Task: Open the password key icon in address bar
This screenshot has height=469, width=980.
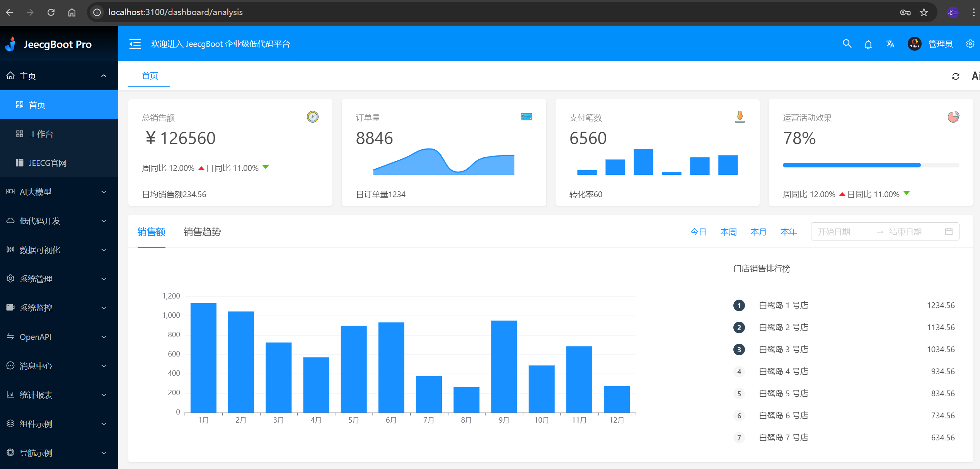Action: pyautogui.click(x=905, y=12)
